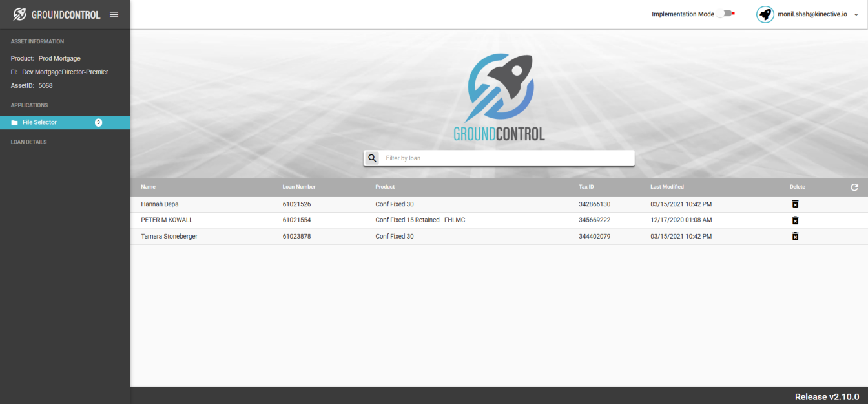Click the rocket user avatar icon
The height and width of the screenshot is (404, 868).
point(765,14)
